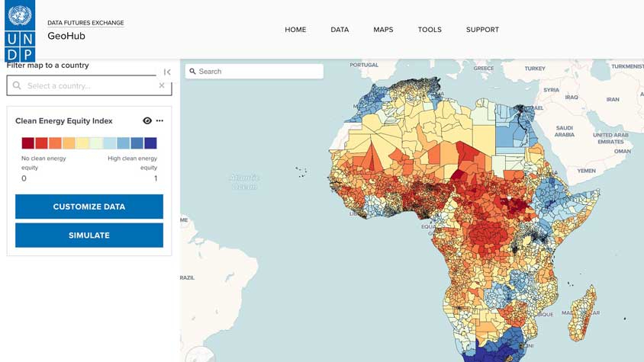Open the MAPS menu
Viewport: 644px width, 362px height.
click(x=383, y=30)
